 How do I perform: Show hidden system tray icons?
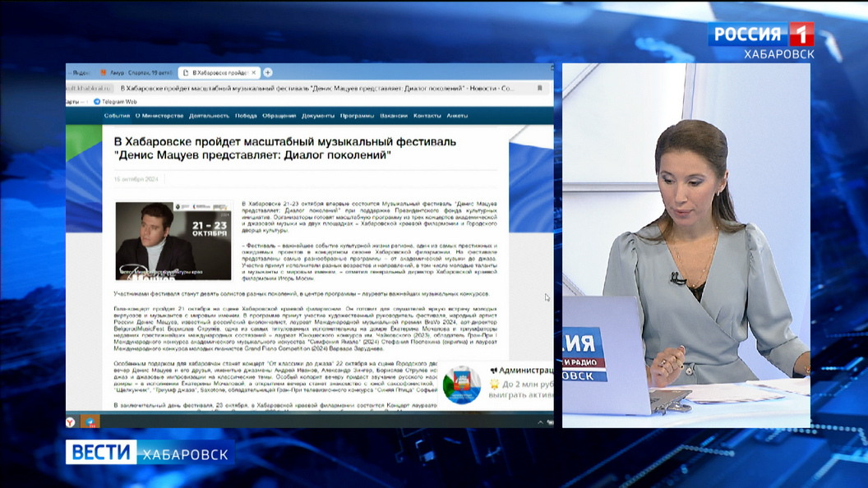[540, 422]
